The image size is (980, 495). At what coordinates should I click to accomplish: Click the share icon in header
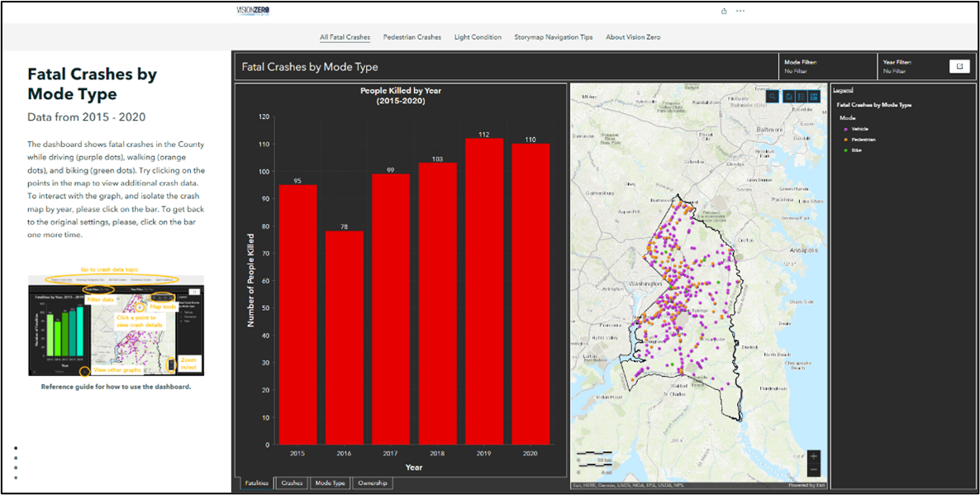tap(725, 11)
